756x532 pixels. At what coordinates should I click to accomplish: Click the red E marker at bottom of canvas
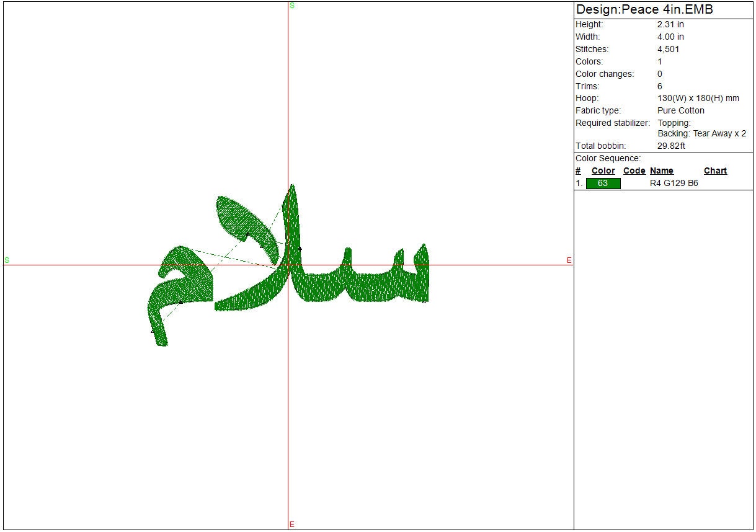pyautogui.click(x=292, y=525)
